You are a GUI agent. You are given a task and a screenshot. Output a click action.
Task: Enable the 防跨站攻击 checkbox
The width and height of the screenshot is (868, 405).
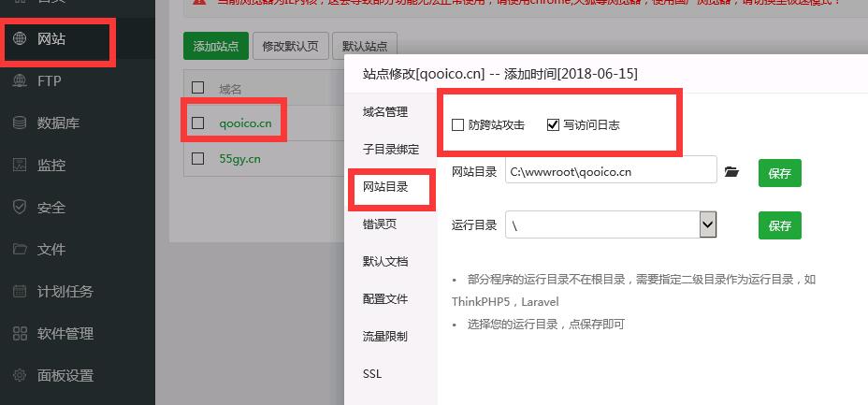pyautogui.click(x=457, y=125)
